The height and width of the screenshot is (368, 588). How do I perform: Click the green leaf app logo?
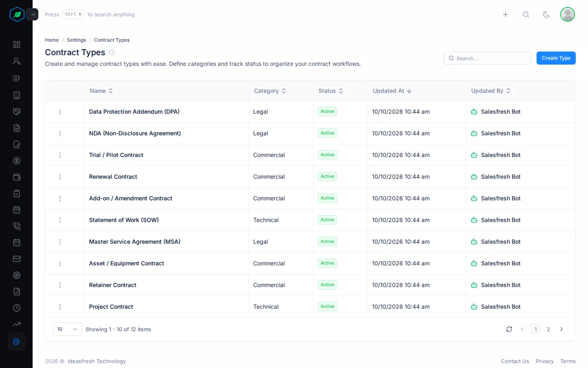tap(17, 14)
